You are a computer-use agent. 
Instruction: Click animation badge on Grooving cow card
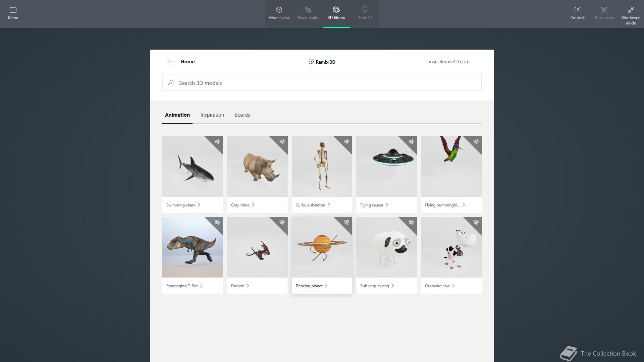pyautogui.click(x=476, y=222)
